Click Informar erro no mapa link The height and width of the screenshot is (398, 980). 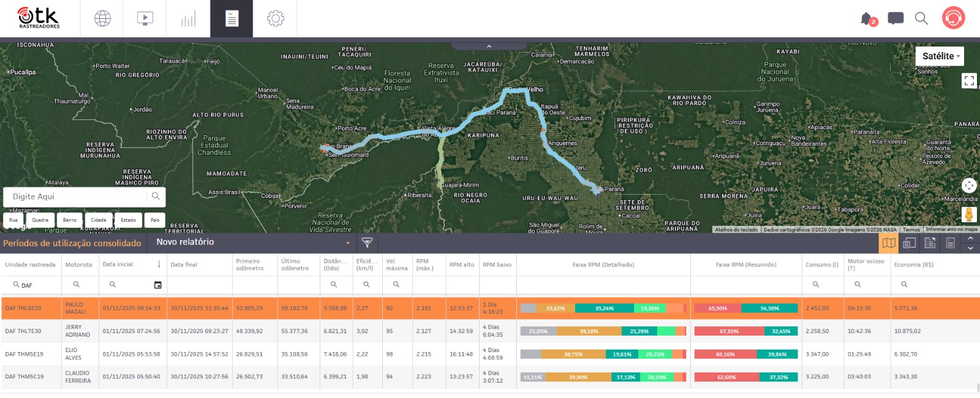click(951, 230)
